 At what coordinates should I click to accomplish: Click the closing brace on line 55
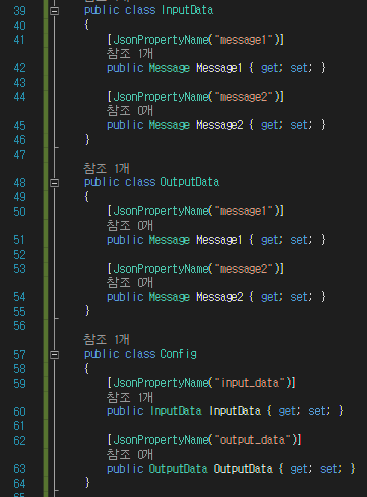(x=87, y=311)
